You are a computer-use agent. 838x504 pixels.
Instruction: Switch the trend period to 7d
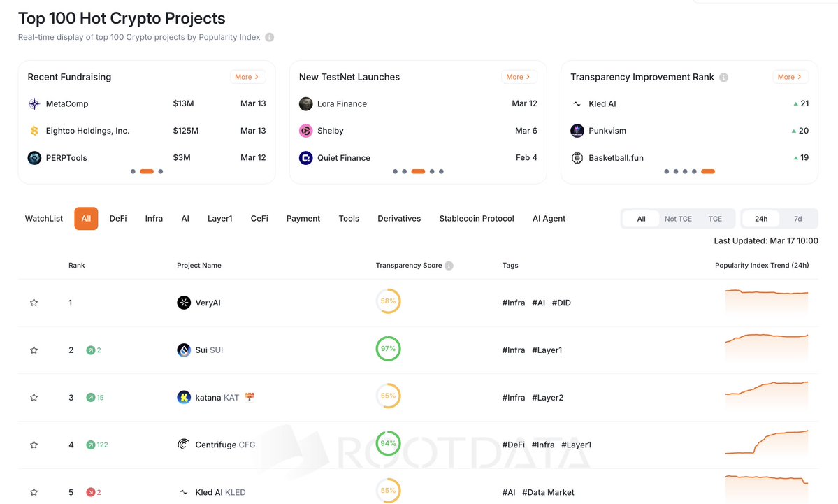click(797, 219)
